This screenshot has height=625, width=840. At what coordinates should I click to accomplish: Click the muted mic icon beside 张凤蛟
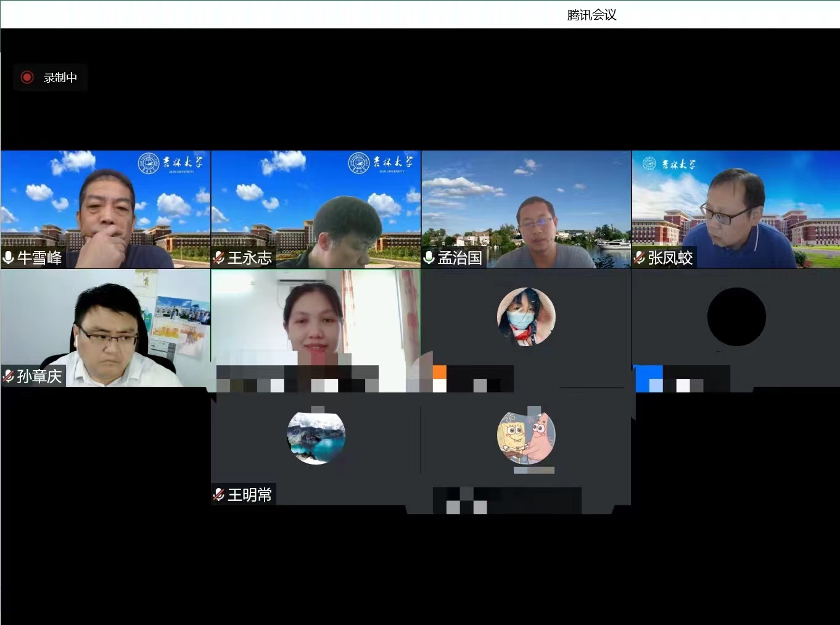pos(640,258)
